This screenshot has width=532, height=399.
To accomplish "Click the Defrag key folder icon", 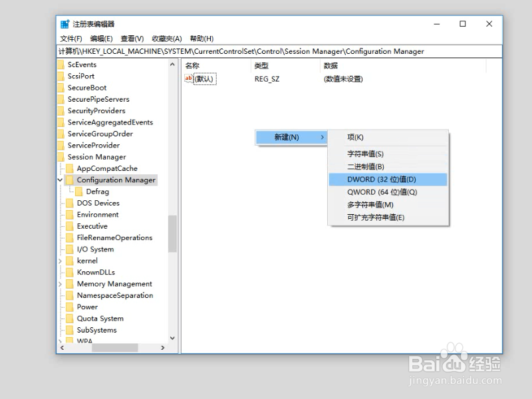I will (x=80, y=192).
